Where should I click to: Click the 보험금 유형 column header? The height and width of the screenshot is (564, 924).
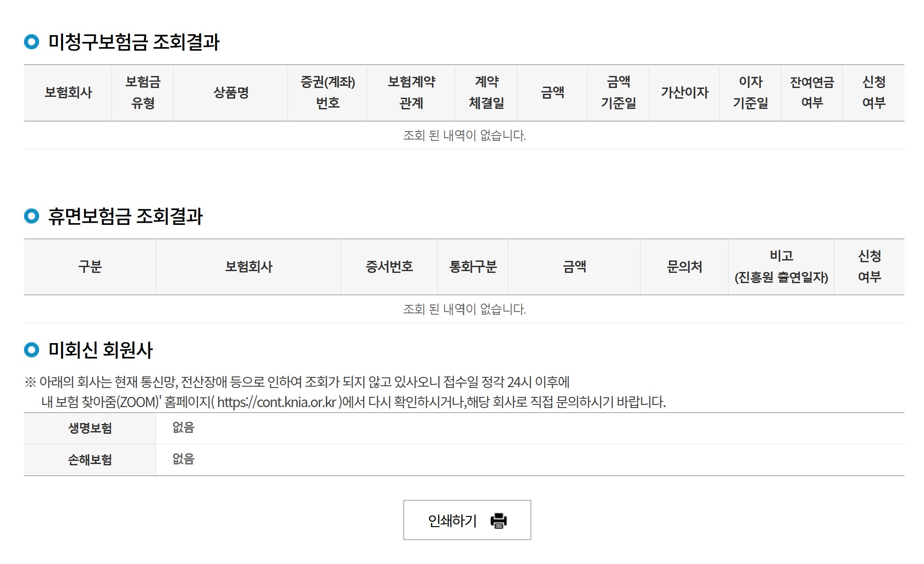pyautogui.click(x=143, y=92)
